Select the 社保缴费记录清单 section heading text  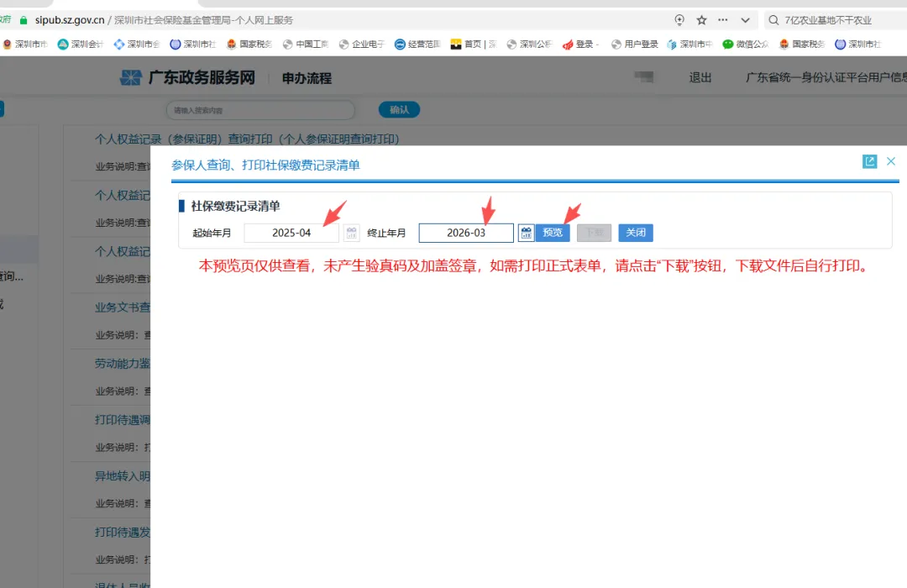(235, 206)
